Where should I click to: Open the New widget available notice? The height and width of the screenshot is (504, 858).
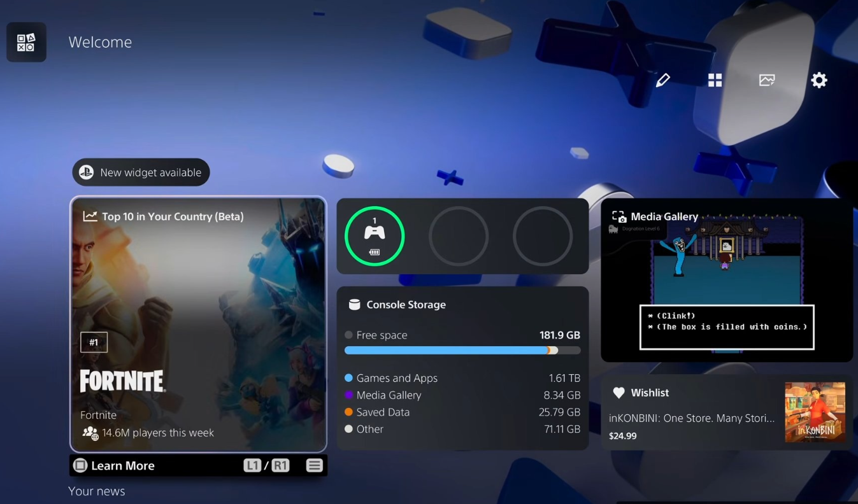tap(141, 172)
